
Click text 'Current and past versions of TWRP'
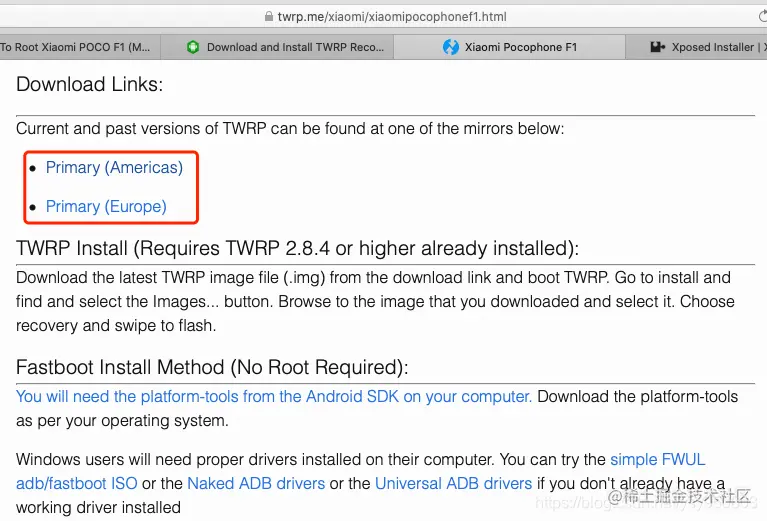141,128
